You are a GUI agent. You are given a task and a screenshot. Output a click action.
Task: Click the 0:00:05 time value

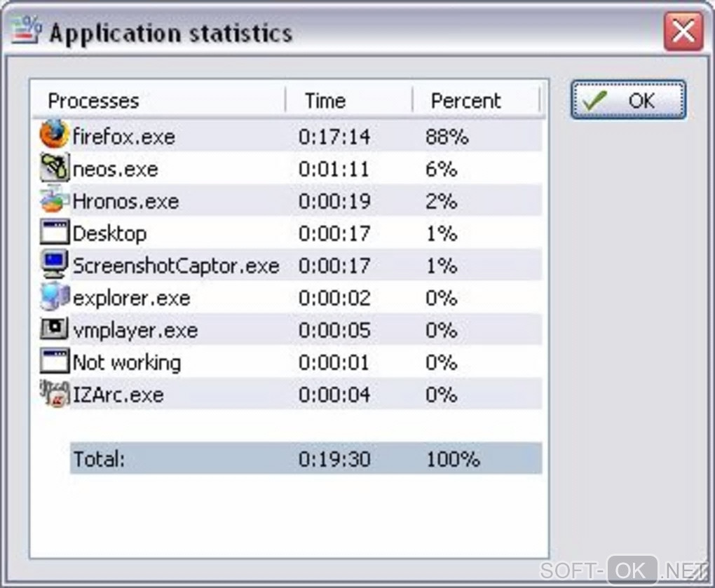pyautogui.click(x=334, y=331)
